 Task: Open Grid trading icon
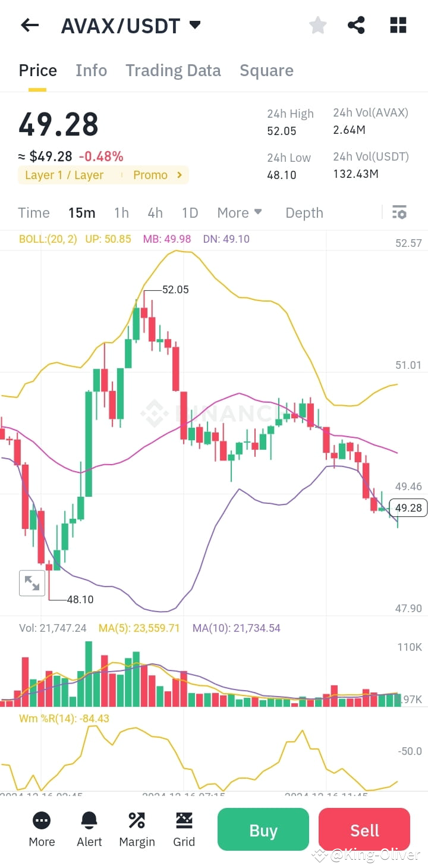[184, 830]
